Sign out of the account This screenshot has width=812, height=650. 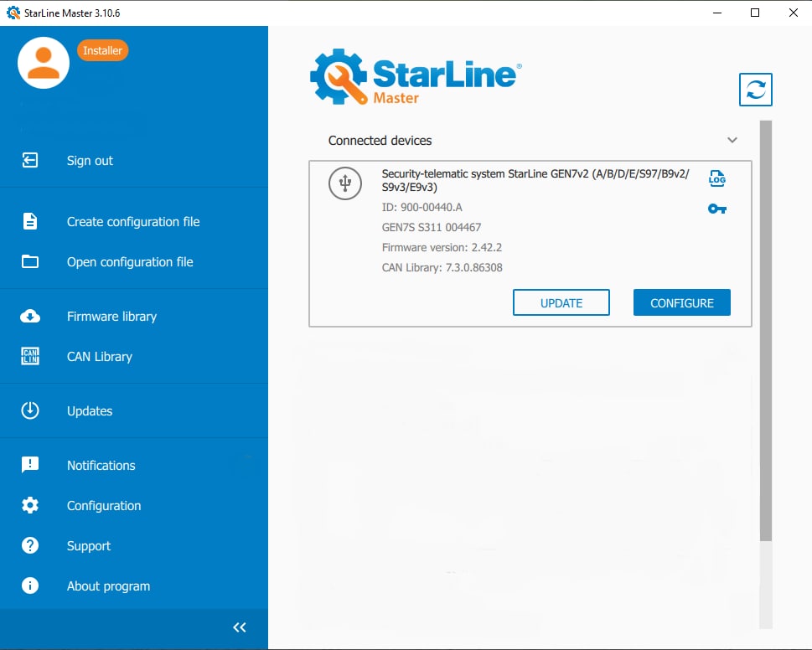point(90,161)
